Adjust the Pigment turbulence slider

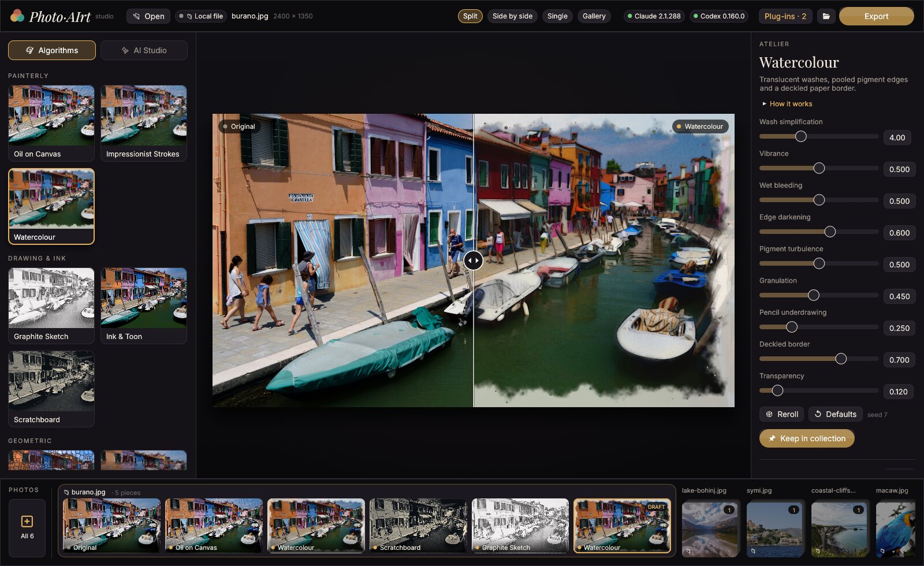[x=819, y=263]
